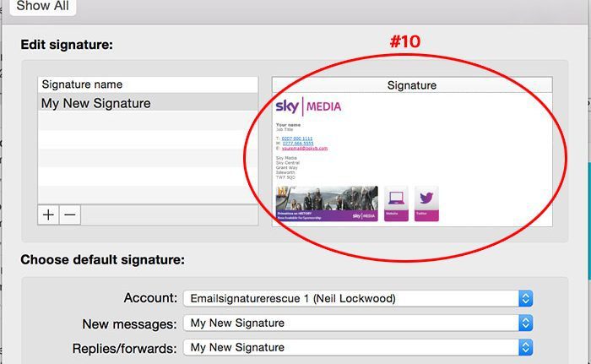Click the Your name text in signature
The image size is (591, 364).
click(289, 125)
